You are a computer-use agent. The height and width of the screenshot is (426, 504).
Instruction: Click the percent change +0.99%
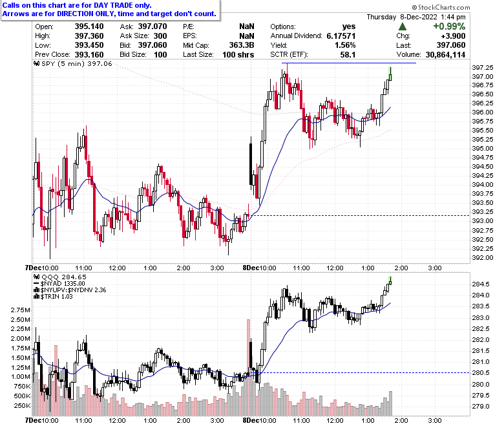(x=449, y=27)
